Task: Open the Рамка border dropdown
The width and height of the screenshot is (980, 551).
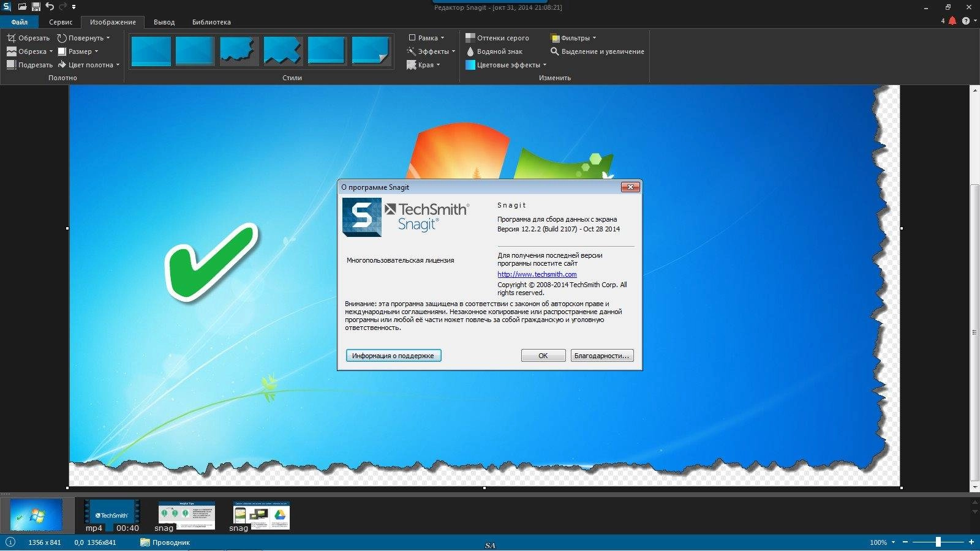Action: [426, 38]
